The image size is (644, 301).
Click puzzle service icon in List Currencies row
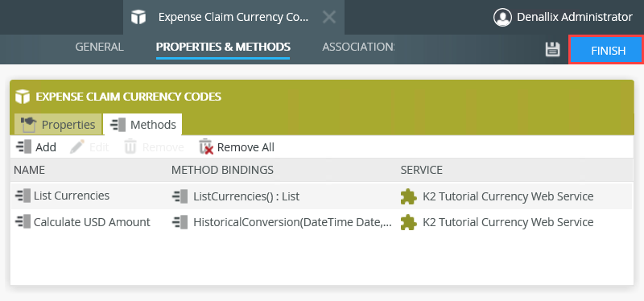coord(408,196)
